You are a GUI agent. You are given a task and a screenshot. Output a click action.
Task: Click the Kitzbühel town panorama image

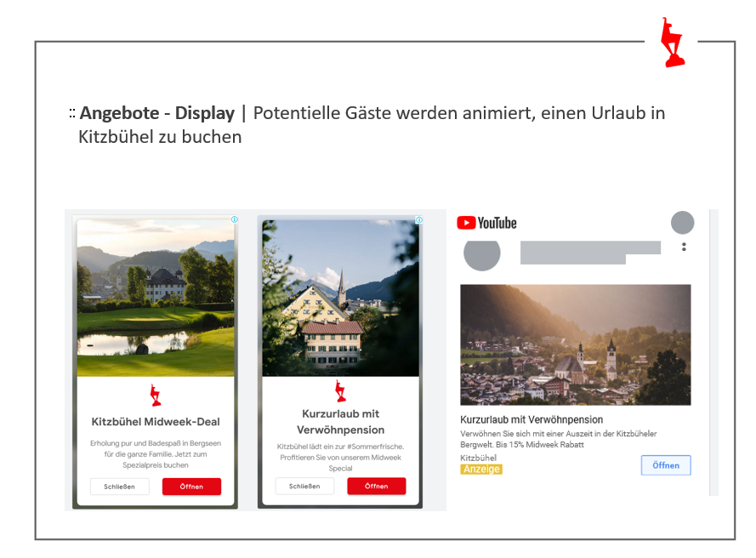point(576,344)
